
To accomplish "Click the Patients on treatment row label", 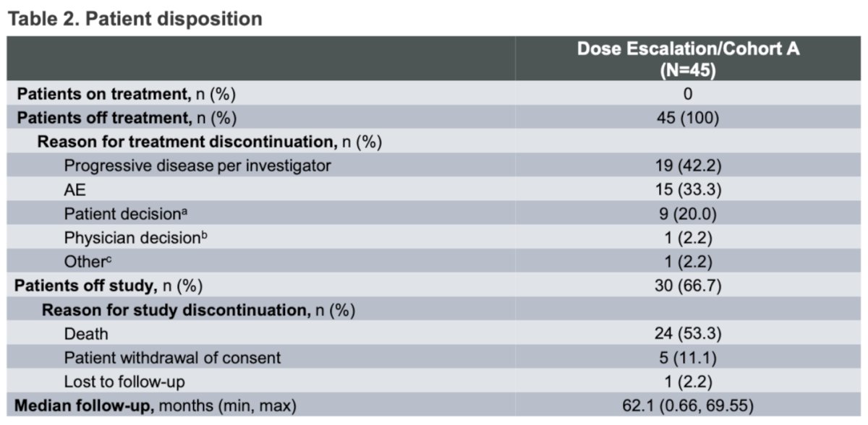I will coord(126,94).
